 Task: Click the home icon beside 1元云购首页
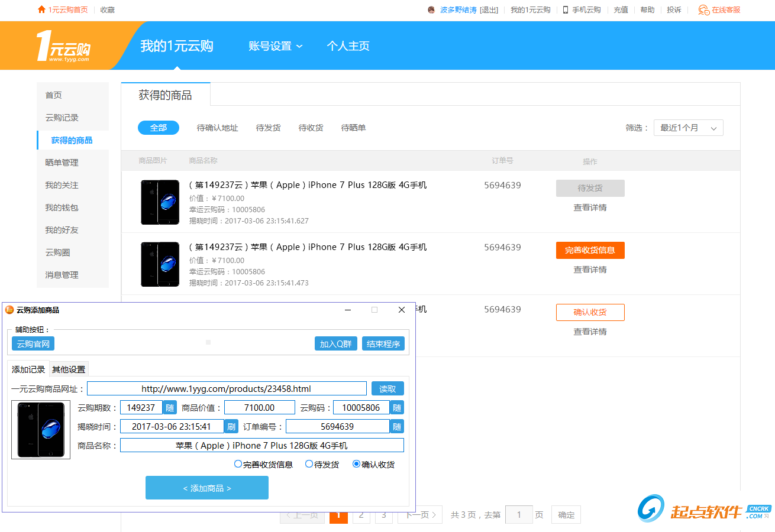coord(41,9)
